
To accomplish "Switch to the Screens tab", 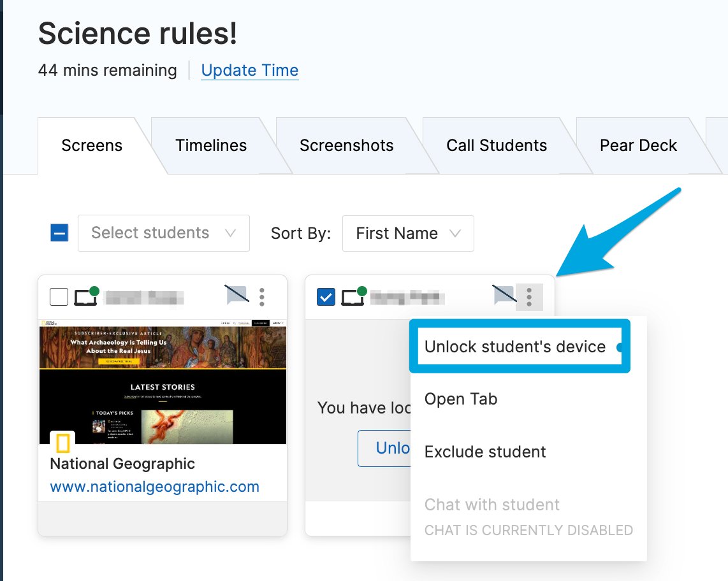I will pyautogui.click(x=92, y=146).
